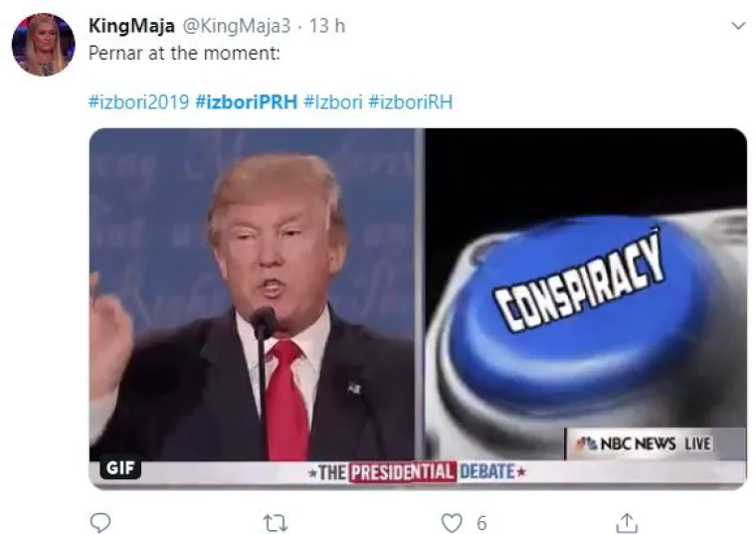
Task: Open the share icon below the GIF
Action: tap(628, 523)
